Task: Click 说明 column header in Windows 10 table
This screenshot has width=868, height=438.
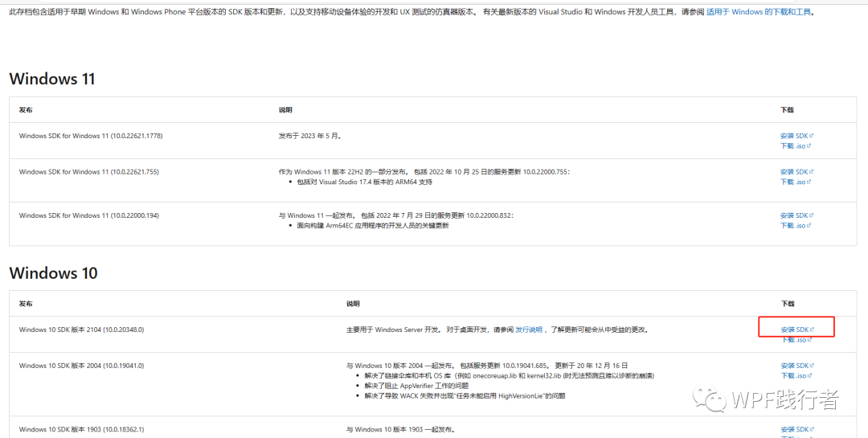Action: [353, 304]
